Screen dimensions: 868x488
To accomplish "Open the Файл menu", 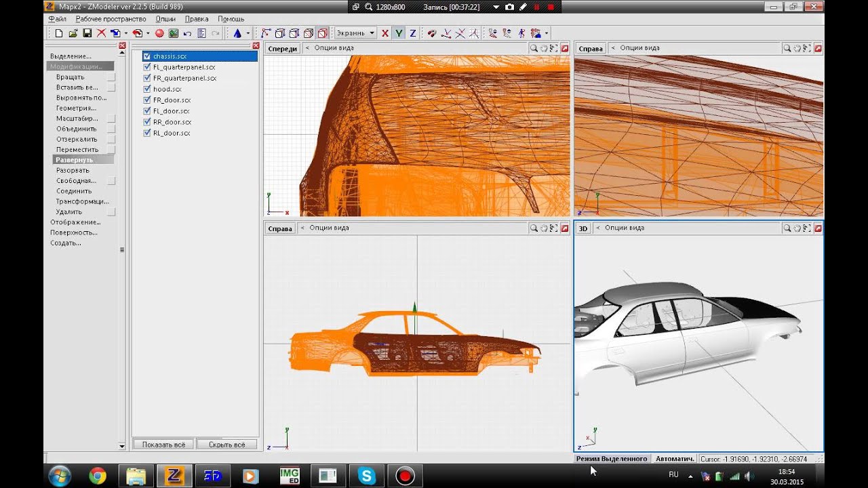I will (57, 19).
